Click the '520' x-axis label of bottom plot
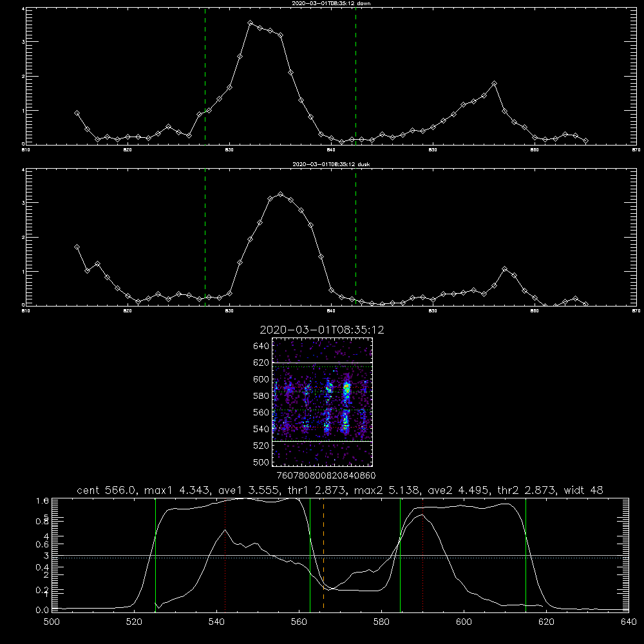 [x=134, y=622]
